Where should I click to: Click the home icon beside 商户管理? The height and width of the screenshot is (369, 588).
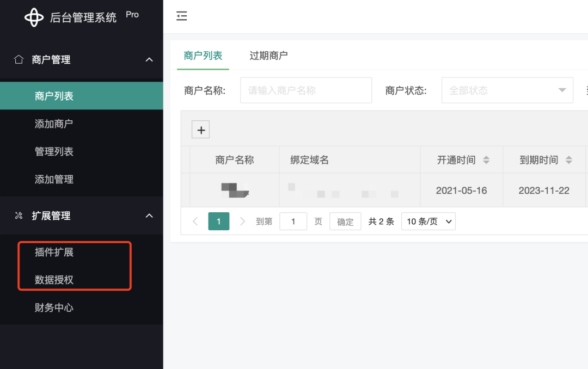(19, 59)
